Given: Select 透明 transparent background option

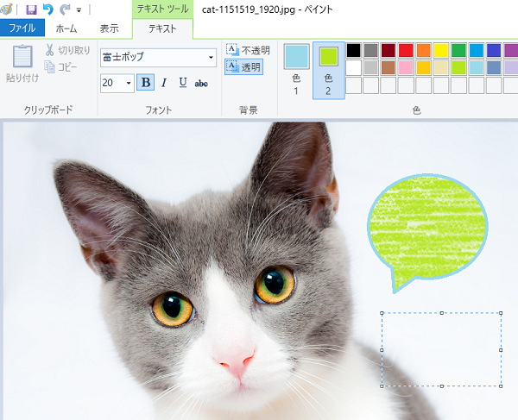Looking at the screenshot, I should point(243,67).
